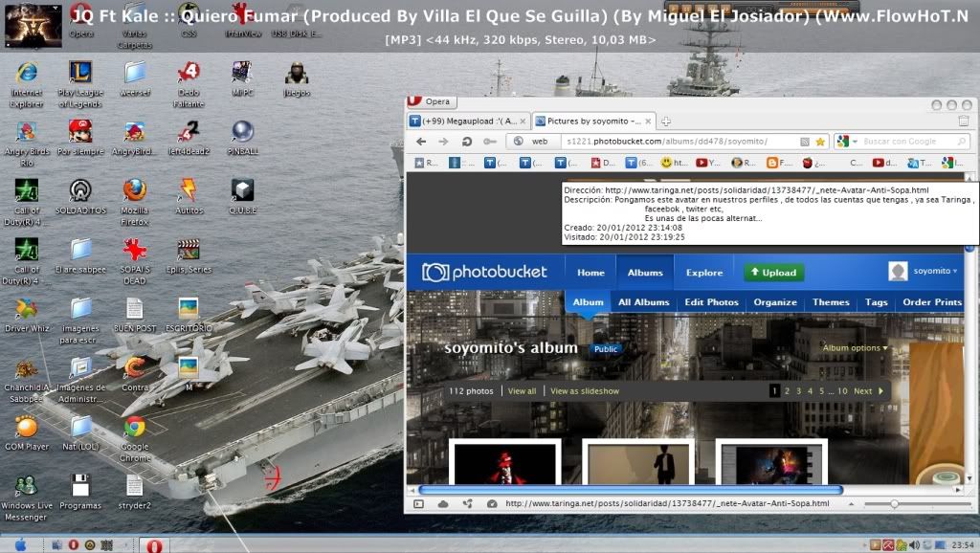Viewport: 980px width, 553px height.
Task: Select the Epis. Series desktop icon
Action: 189,255
